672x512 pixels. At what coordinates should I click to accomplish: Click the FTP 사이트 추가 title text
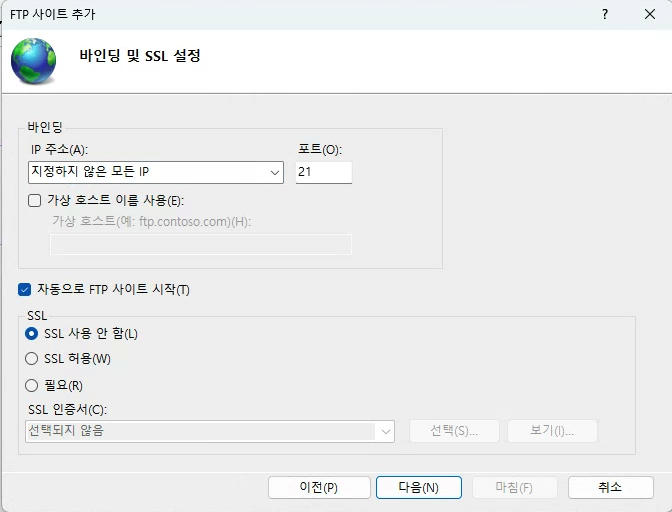point(52,15)
